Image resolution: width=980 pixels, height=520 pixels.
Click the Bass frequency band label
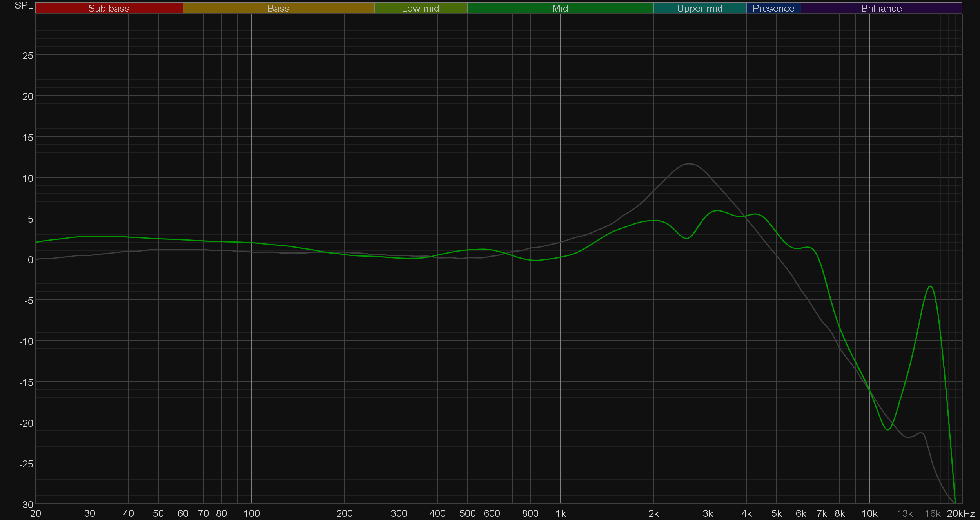point(278,8)
